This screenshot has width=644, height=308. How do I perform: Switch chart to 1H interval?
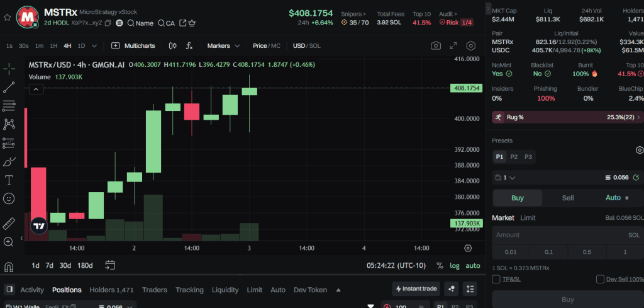[53, 45]
